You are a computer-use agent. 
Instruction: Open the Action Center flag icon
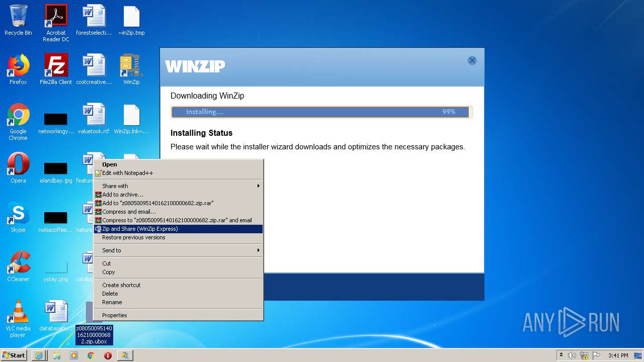pos(596,355)
